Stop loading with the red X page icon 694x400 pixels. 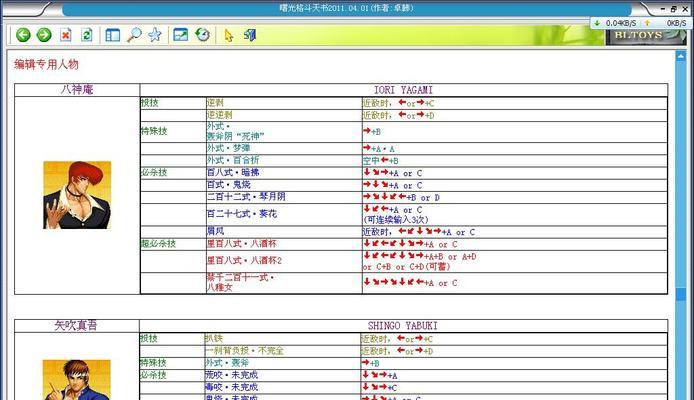66,35
